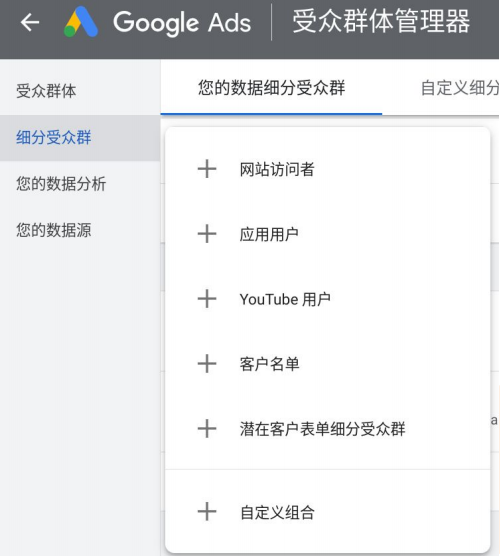Click the plus icon beside 客户名单
This screenshot has height=556, width=500.
tap(207, 363)
